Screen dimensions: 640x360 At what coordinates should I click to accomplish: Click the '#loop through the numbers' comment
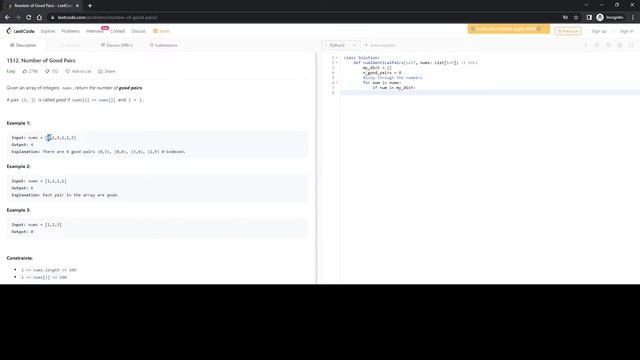393,78
